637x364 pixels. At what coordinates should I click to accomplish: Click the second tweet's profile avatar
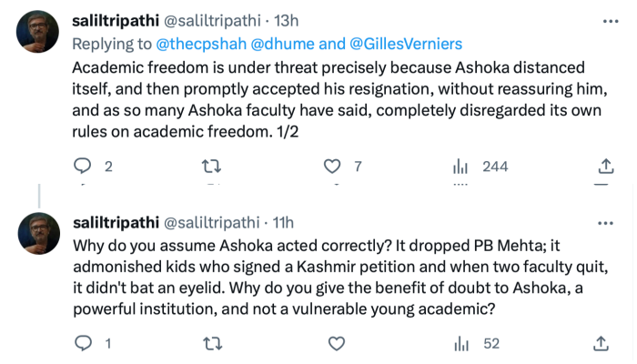39,233
